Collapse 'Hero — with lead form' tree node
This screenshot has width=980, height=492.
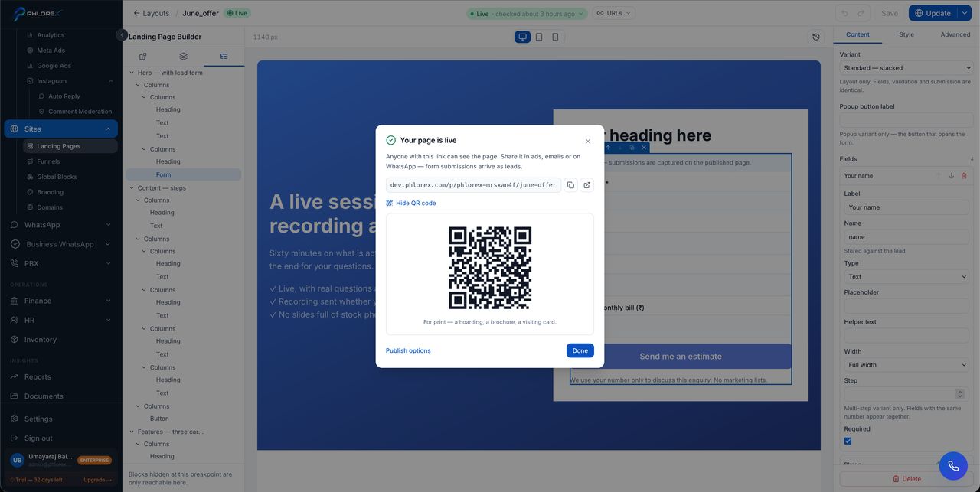(132, 73)
